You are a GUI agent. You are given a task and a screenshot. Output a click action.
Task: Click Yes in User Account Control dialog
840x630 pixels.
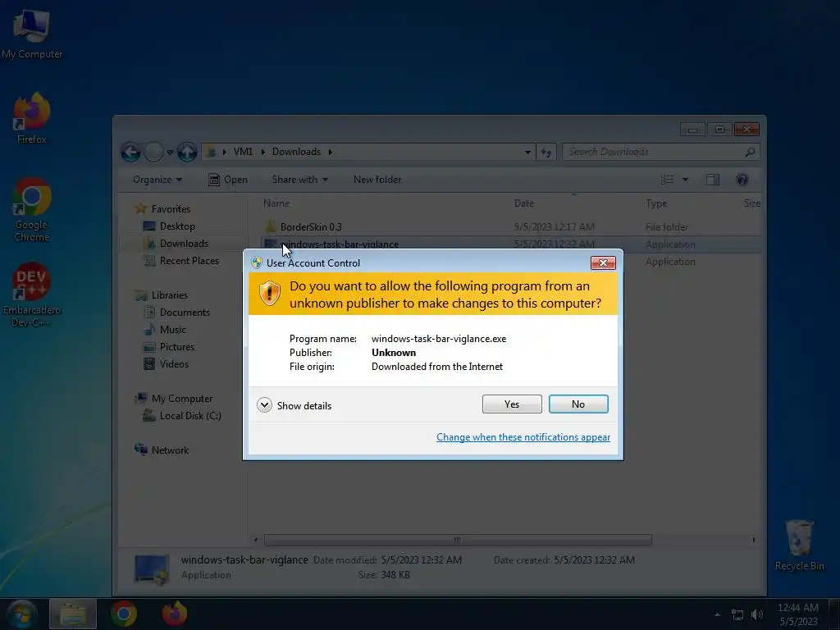(x=512, y=404)
